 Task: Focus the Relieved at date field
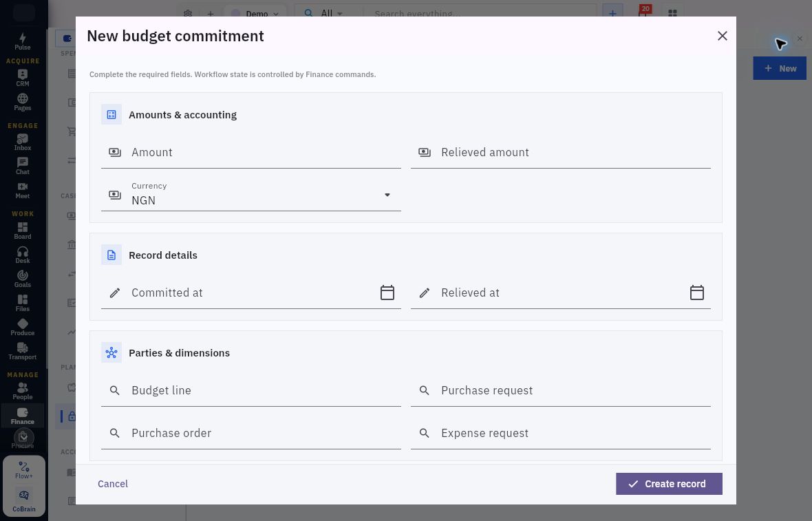[560, 293]
